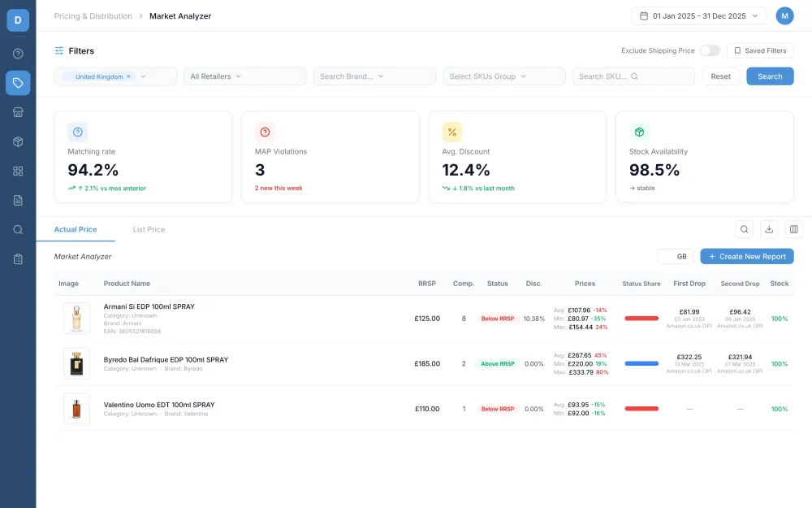Open the clipboard sidebar icon

[x=18, y=259]
